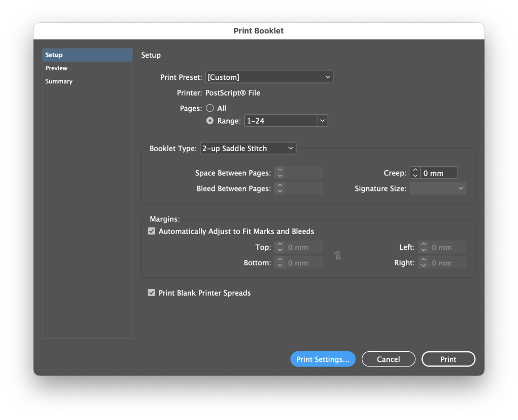Open the page Range dropdown arrow
Viewport: 518px width, 420px height.
(x=322, y=121)
